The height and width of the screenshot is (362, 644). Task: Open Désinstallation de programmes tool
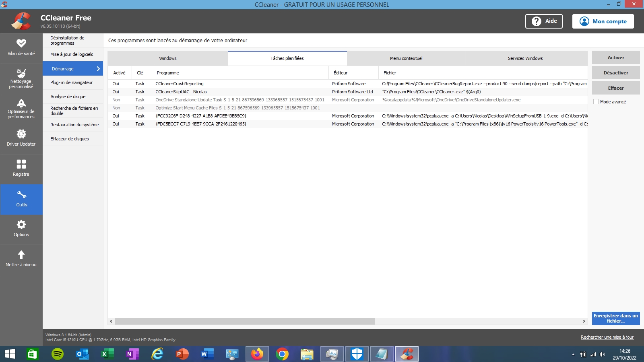73,40
